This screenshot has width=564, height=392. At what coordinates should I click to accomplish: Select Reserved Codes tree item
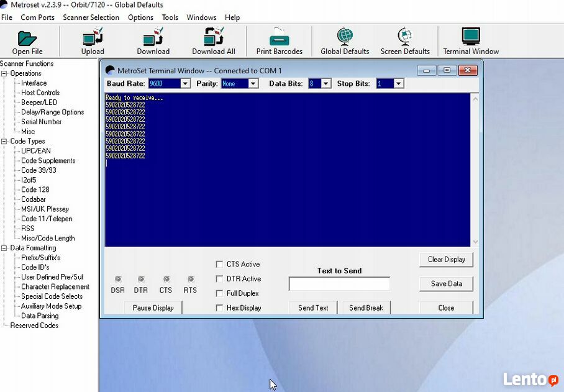click(x=34, y=326)
